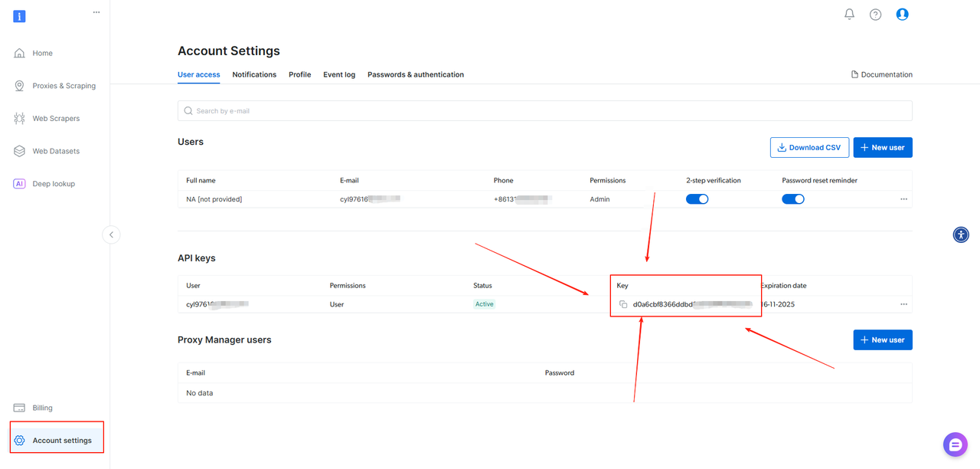The height and width of the screenshot is (469, 980).
Task: Click the Account settings gear icon
Action: click(19, 441)
